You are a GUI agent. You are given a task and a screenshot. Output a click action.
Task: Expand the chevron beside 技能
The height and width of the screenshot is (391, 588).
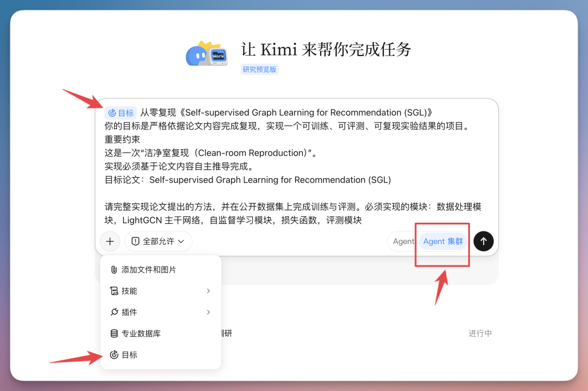tap(209, 291)
